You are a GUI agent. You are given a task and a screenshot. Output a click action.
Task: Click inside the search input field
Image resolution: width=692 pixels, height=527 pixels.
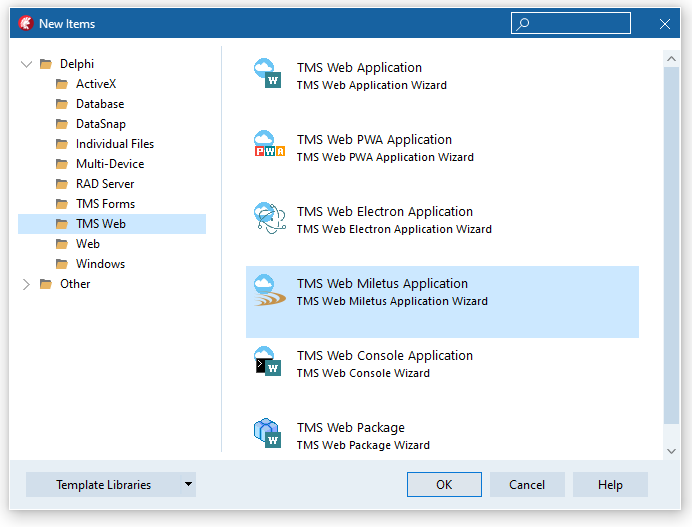pyautogui.click(x=571, y=23)
